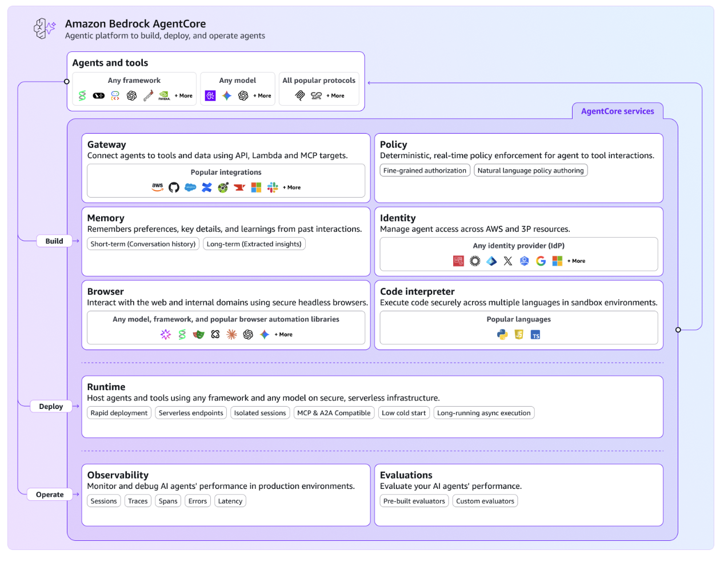728x562 pixels.
Task: Click the Fine-grained authorization tag
Action: [425, 171]
